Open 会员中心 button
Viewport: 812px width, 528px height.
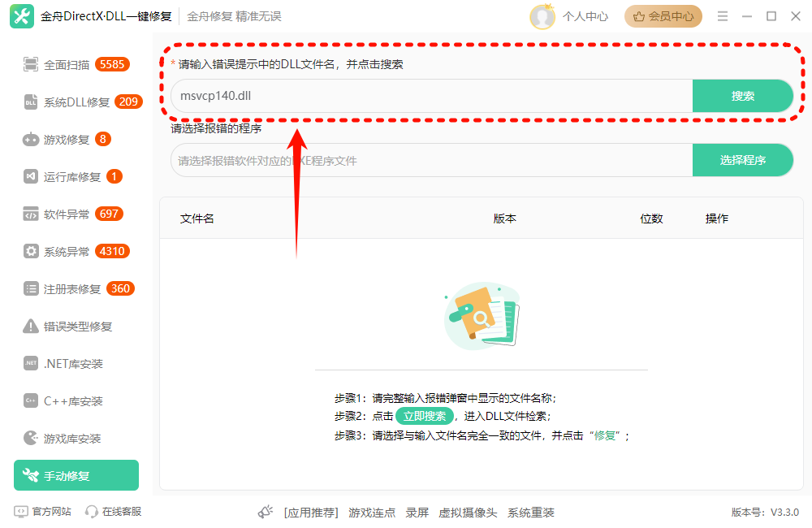663,16
